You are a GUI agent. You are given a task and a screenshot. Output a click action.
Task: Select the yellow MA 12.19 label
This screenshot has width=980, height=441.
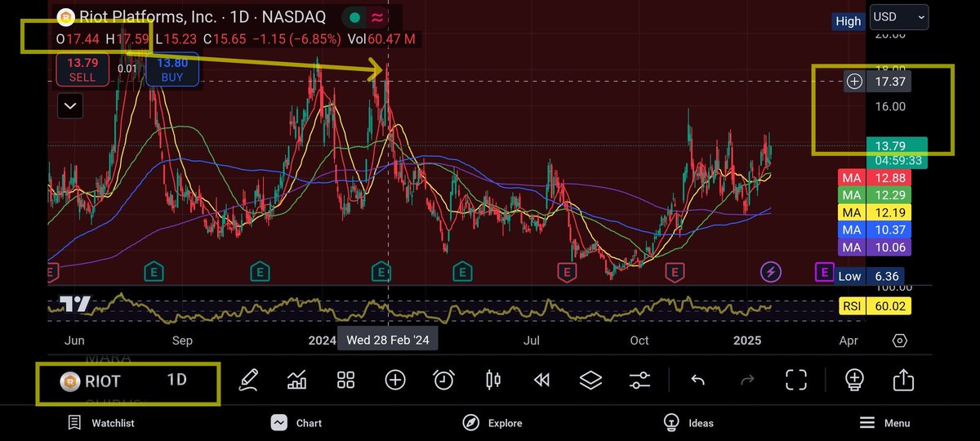coord(874,212)
